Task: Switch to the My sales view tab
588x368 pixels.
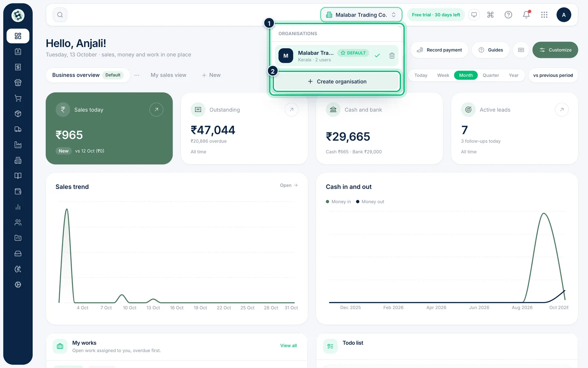Action: point(168,75)
